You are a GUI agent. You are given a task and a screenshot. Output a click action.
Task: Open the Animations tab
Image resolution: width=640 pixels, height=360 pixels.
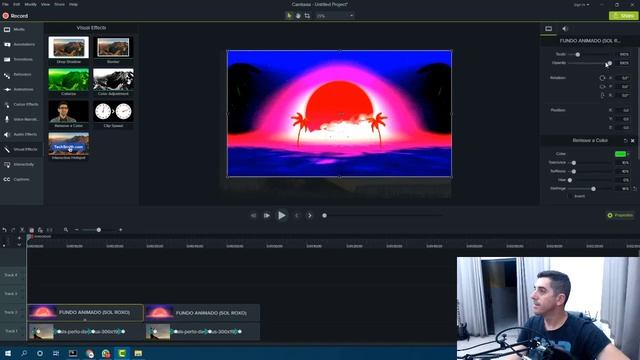21,89
